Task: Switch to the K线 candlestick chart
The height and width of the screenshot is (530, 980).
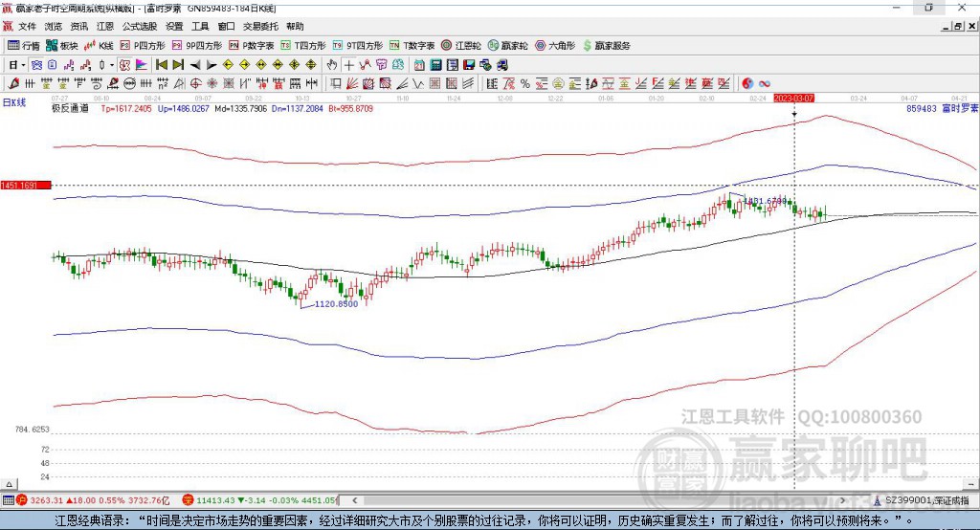Action: 99,46
